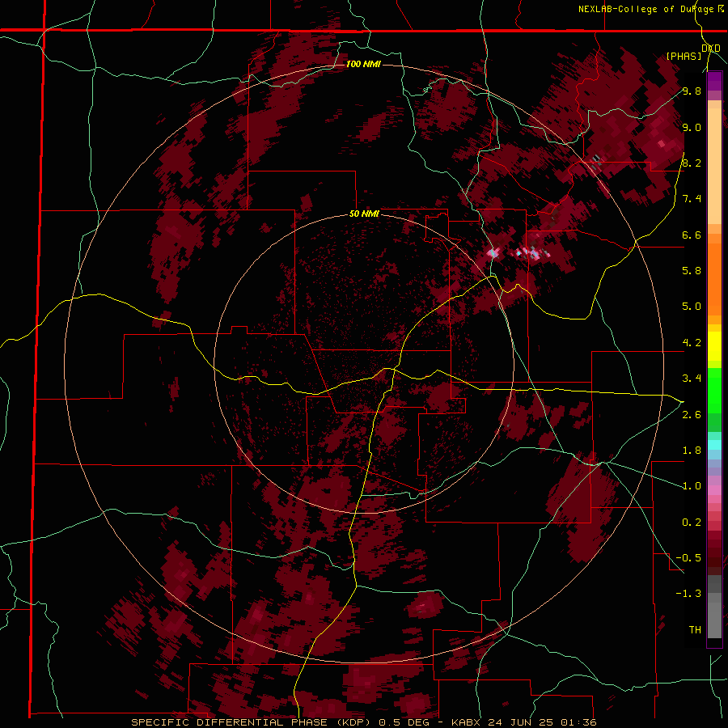Click the 3.4 value on color scale

pos(692,379)
